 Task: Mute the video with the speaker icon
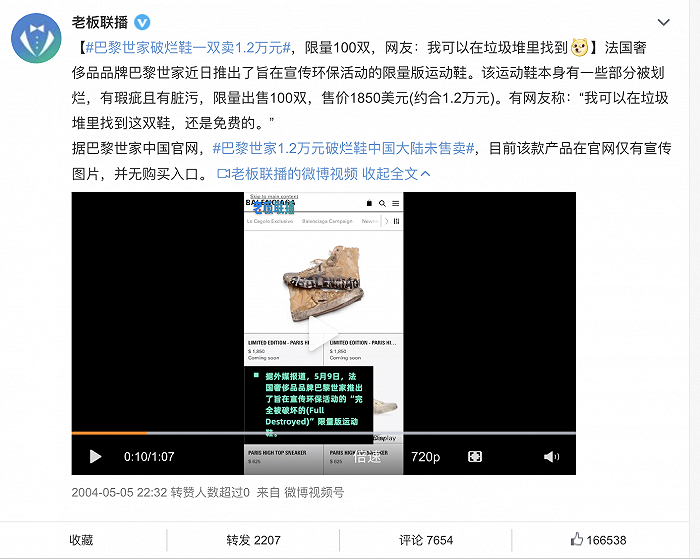pos(551,456)
